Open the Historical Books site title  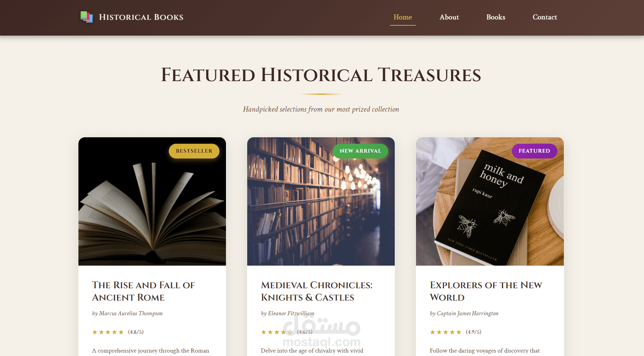(141, 17)
